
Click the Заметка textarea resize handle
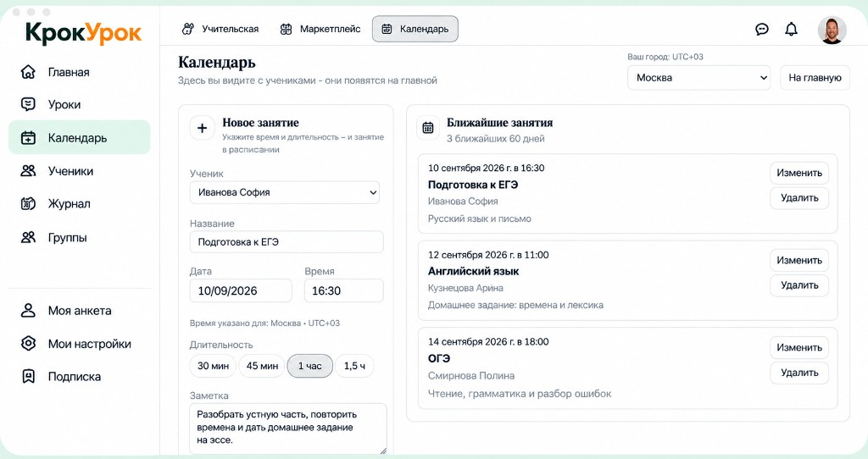tap(382, 451)
